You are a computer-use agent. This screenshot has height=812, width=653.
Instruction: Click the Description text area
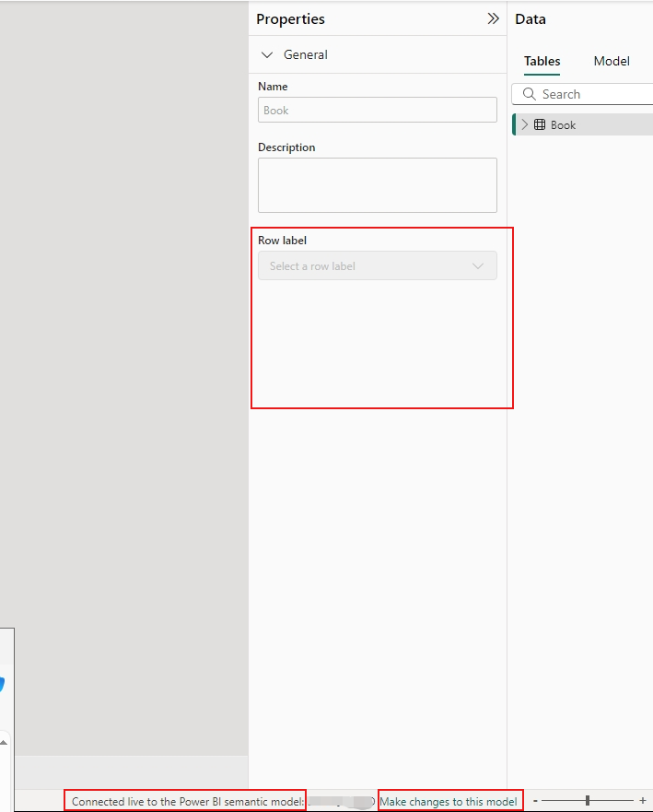point(378,185)
